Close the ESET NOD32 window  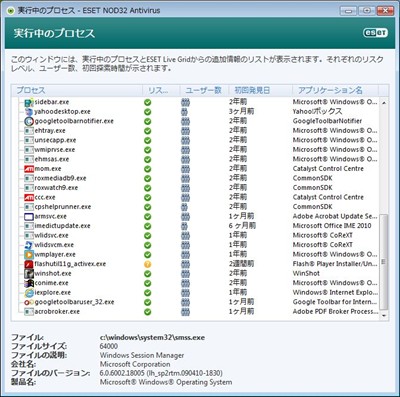click(x=385, y=11)
